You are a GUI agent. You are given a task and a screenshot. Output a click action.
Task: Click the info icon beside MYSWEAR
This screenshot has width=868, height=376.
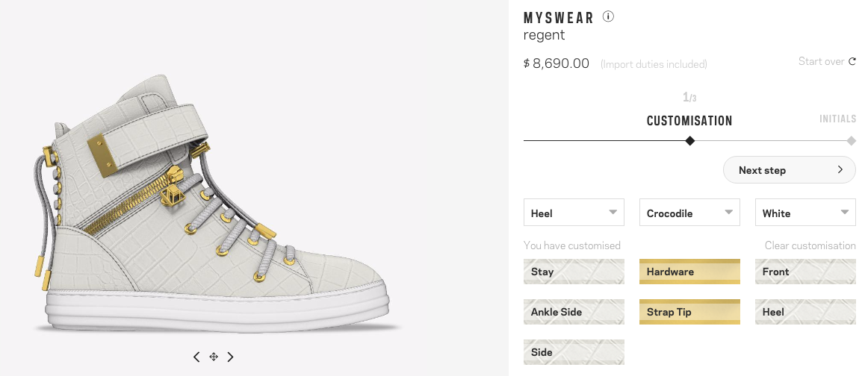pos(608,16)
